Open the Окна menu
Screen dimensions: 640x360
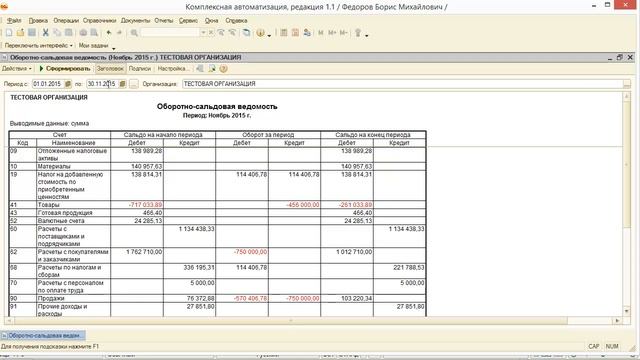[x=211, y=20]
